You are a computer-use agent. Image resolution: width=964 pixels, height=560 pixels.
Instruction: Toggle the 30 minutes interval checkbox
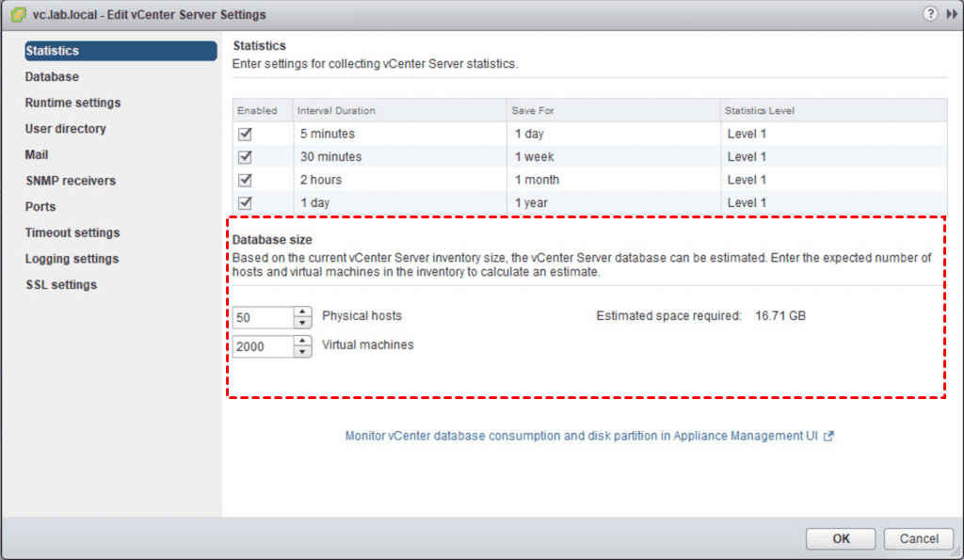tap(245, 157)
